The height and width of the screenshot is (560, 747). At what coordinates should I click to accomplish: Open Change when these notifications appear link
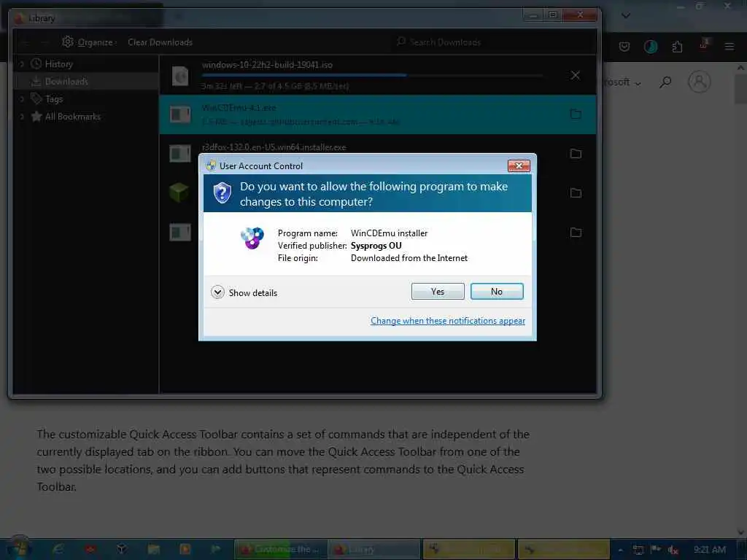click(x=447, y=321)
